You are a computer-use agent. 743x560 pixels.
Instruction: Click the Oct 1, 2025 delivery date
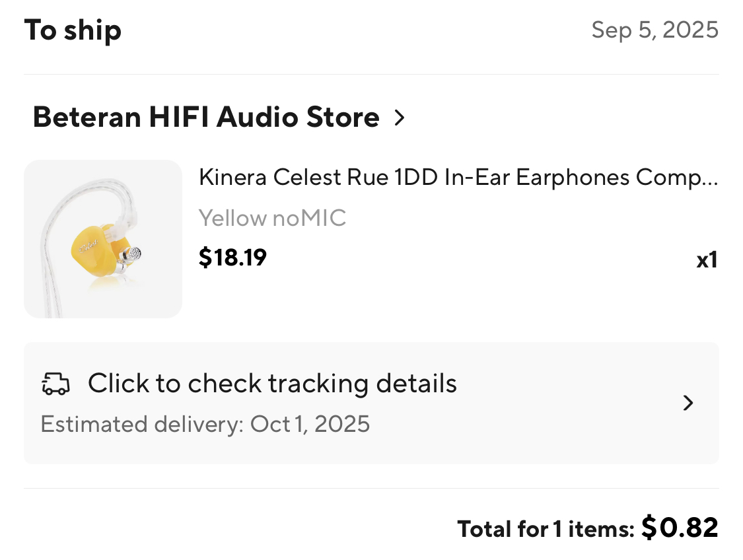coord(310,424)
